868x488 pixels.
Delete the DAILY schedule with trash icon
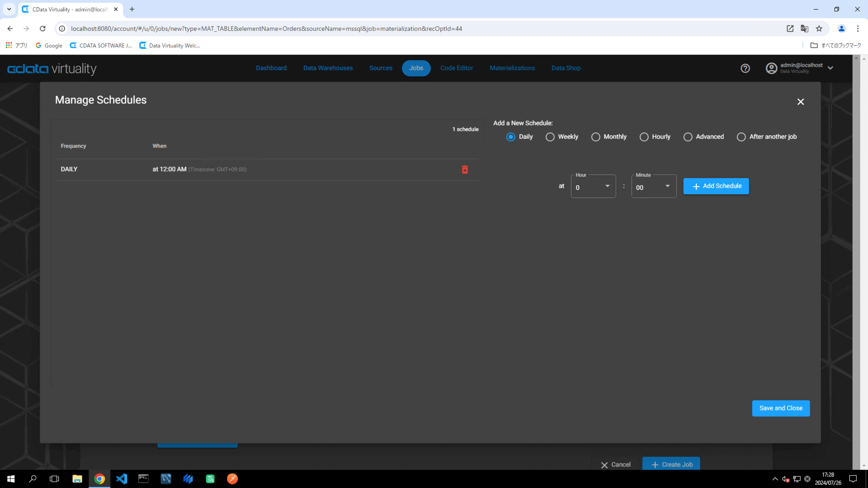point(465,169)
